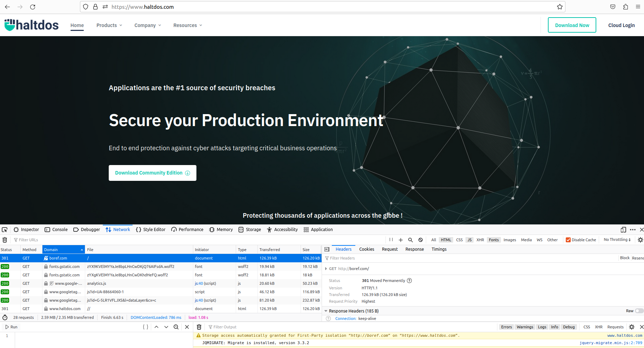Click the site padlock icon

95,7
